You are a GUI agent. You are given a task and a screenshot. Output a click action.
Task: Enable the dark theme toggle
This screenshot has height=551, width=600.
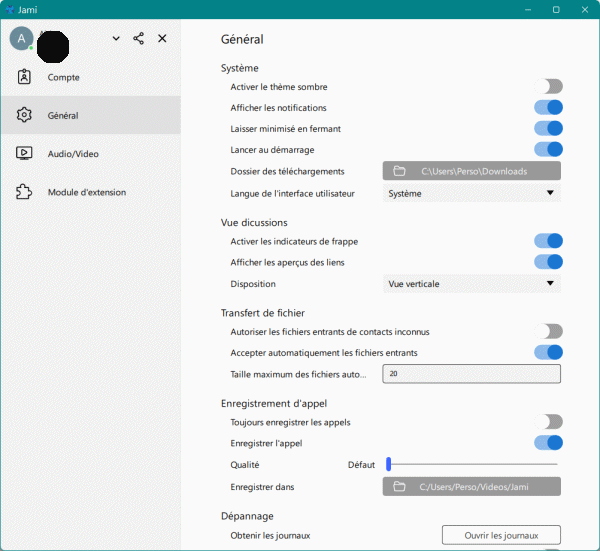click(548, 87)
